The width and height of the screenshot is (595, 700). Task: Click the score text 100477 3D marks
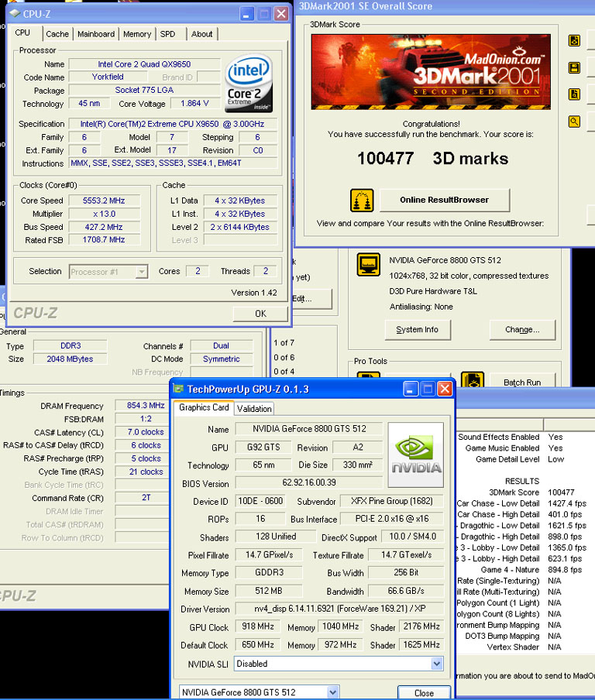coord(432,159)
